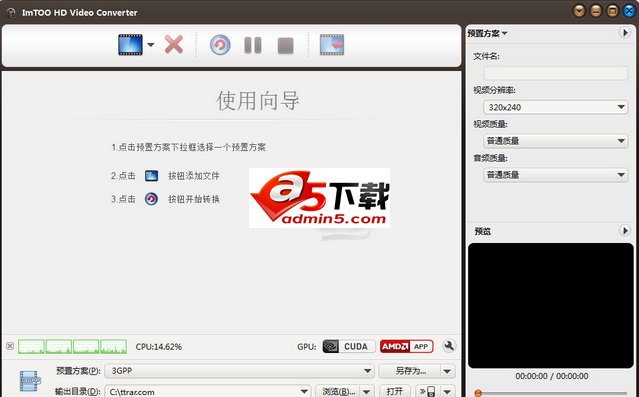Screen dimensions: 639x397
Task: Start conversion with the circular convert icon
Action: (220, 45)
